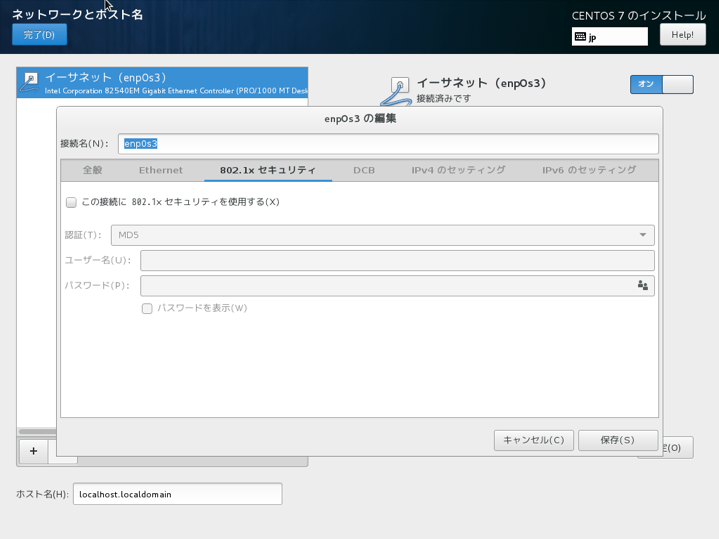This screenshot has height=539, width=719.
Task: Select the イーサネット (enp0s3) device row
Action: click(162, 83)
